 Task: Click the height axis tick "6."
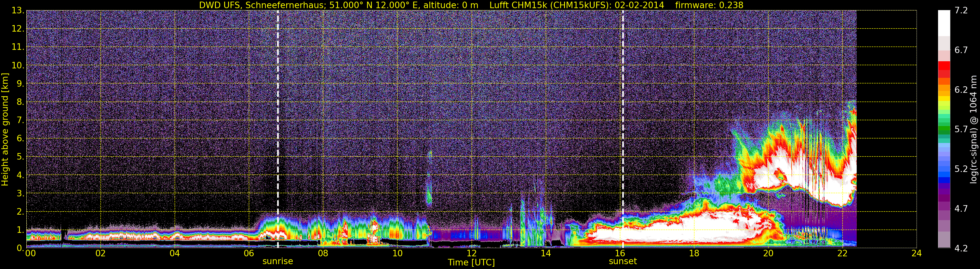click(x=20, y=138)
